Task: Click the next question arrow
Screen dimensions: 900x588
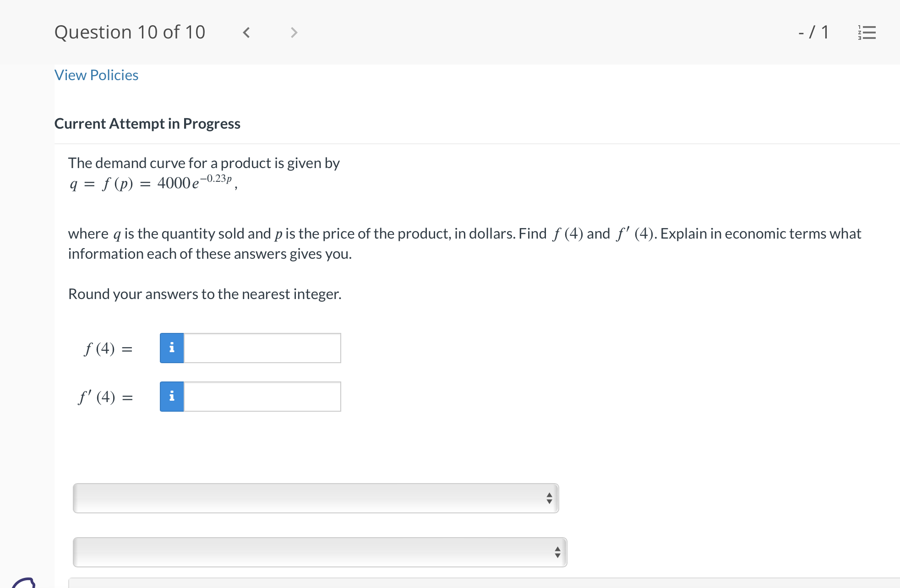Action: (x=293, y=32)
